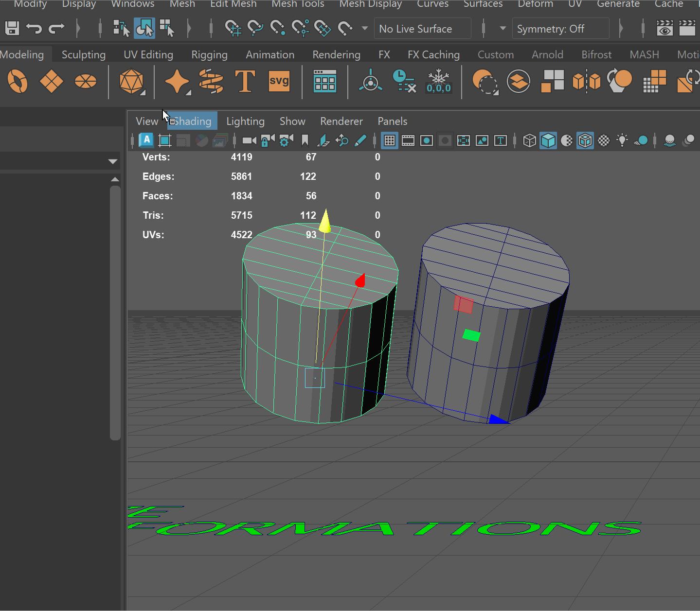Image resolution: width=700 pixels, height=611 pixels.
Task: Click the Mirror tool shelf icon
Action: (587, 81)
